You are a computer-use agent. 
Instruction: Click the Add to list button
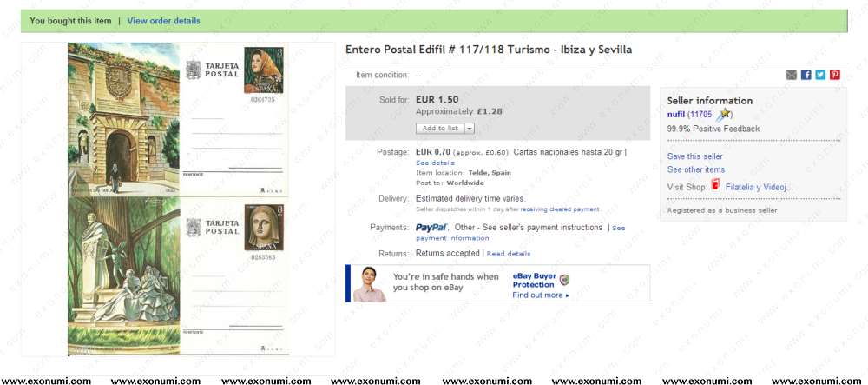(440, 129)
